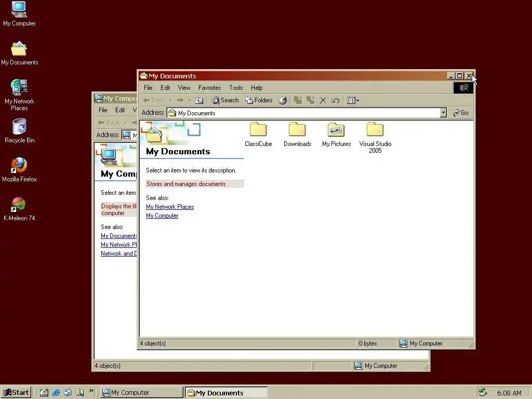
Task: Click '4 object(s)' in My Computer window status bar
Action: pos(108,366)
